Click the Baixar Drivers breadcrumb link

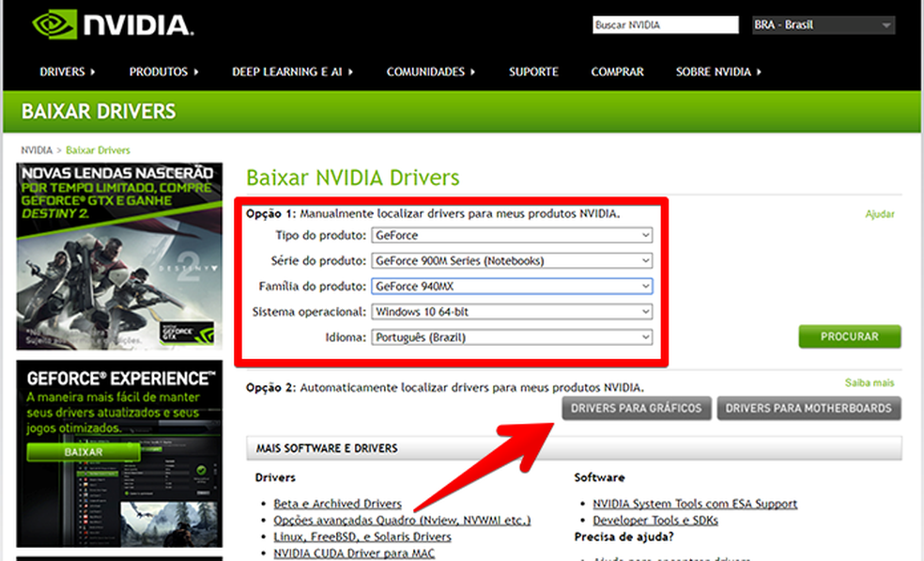[x=98, y=150]
